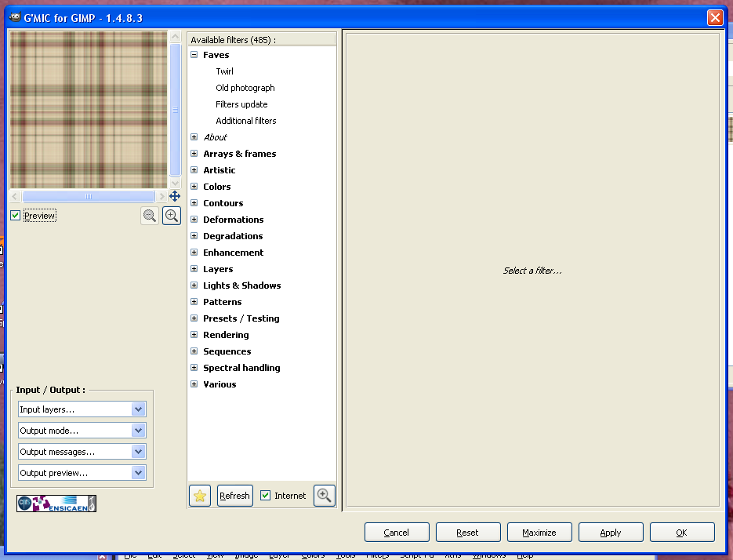
Task: Click the Apply button
Action: click(x=611, y=533)
